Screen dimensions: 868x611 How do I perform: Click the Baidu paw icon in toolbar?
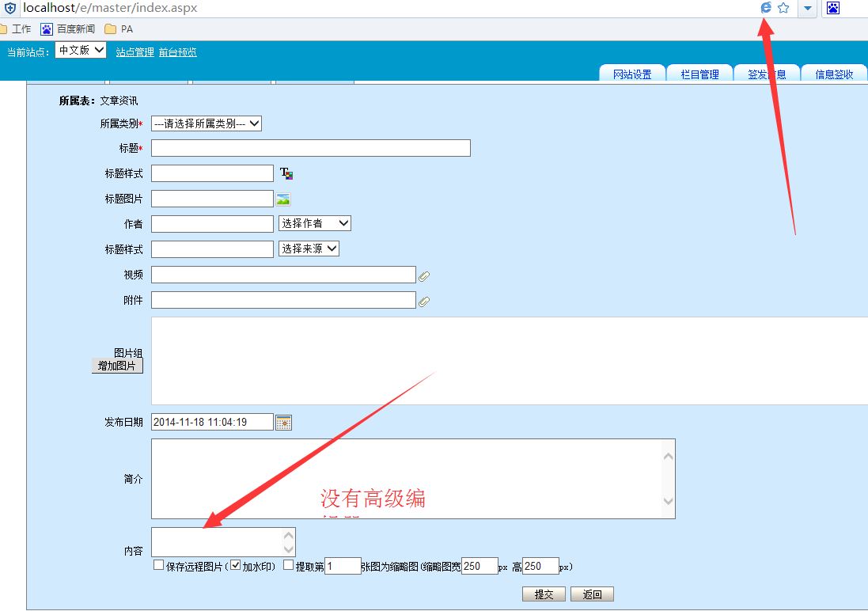tap(833, 8)
